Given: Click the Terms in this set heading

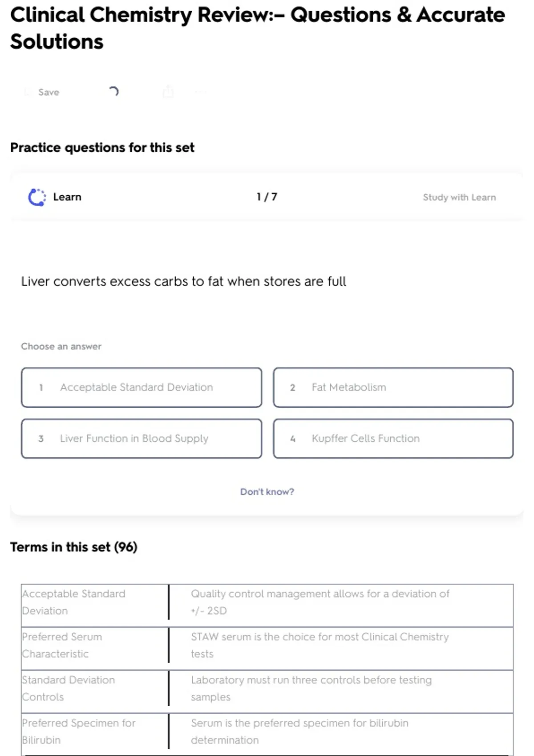Looking at the screenshot, I should tap(74, 547).
